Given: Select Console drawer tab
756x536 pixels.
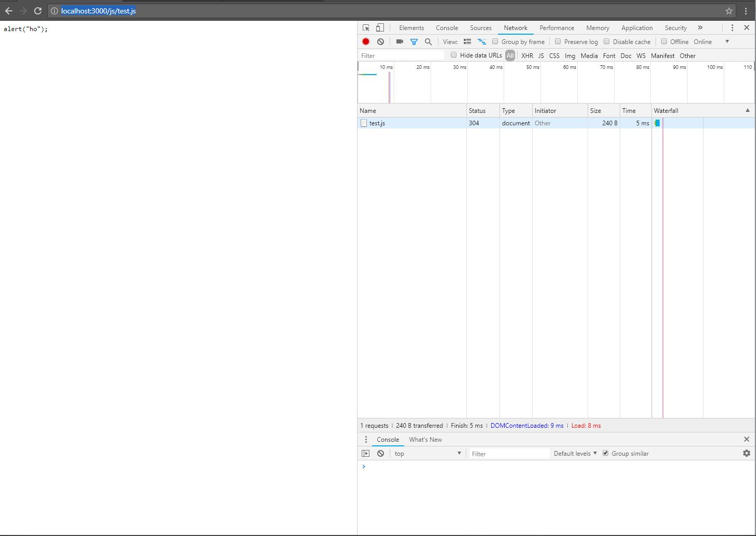Looking at the screenshot, I should [388, 440].
